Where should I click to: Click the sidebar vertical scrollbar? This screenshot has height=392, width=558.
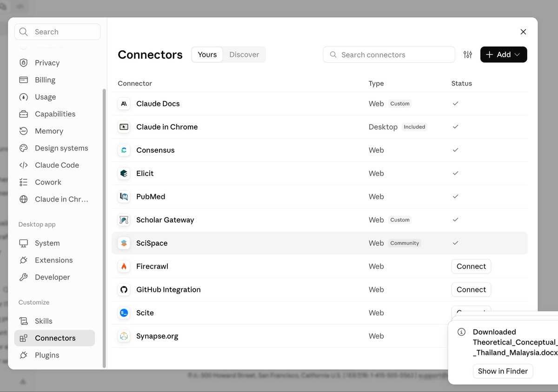[x=104, y=228]
